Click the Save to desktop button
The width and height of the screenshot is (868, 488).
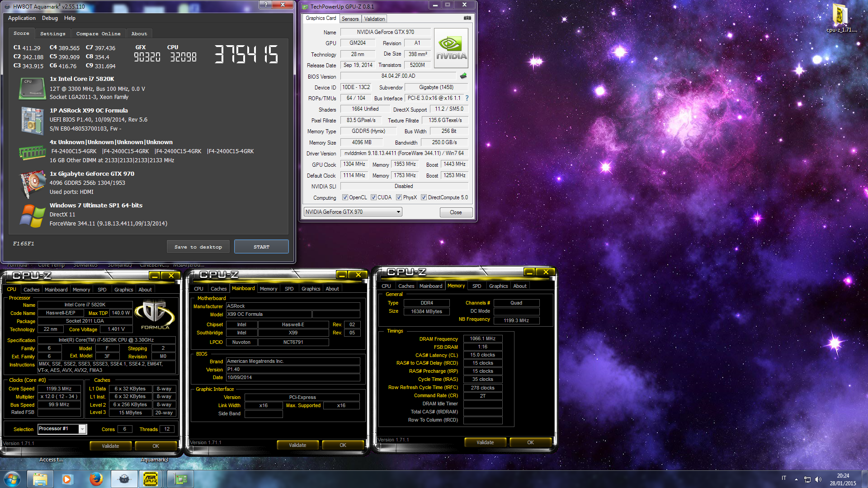[x=198, y=247]
